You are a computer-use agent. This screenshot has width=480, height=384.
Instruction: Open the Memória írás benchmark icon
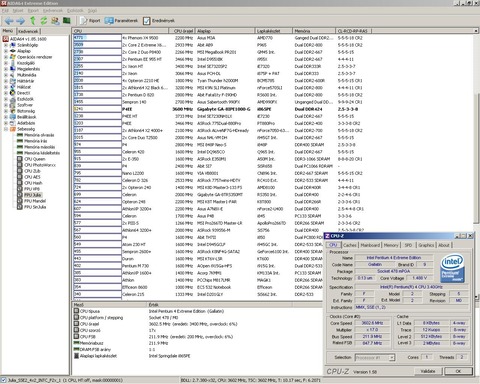pos(20,141)
